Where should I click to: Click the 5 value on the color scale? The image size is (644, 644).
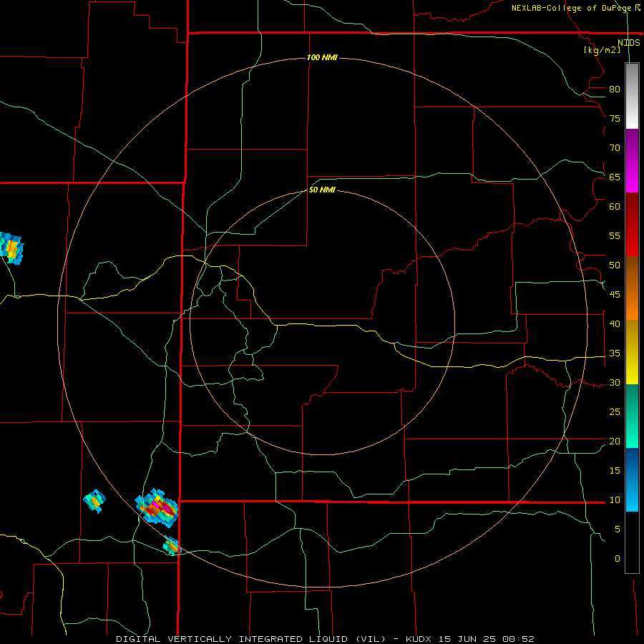pos(618,530)
